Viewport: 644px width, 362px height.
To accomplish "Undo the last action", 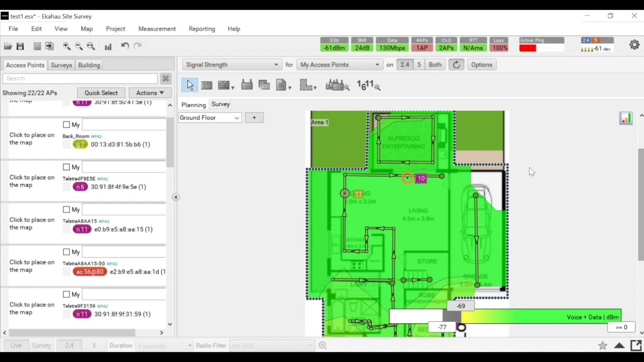I will (x=125, y=46).
